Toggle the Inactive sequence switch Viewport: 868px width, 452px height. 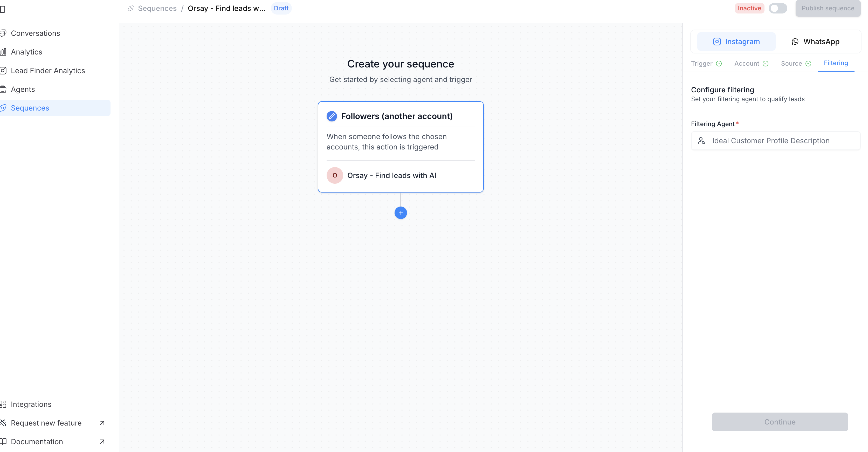(778, 8)
